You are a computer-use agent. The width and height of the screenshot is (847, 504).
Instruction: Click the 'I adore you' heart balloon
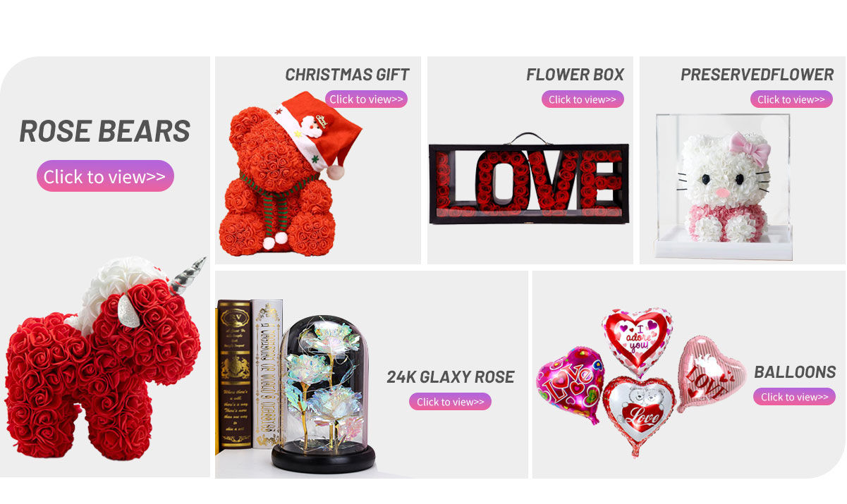(637, 339)
